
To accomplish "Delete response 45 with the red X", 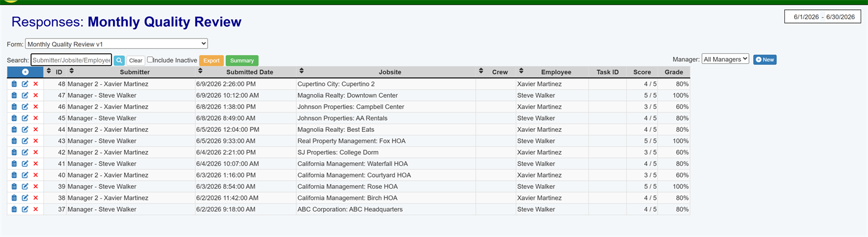I will (35, 118).
